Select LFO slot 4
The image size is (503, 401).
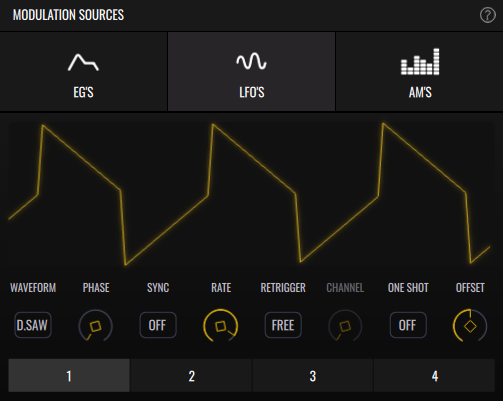434,376
